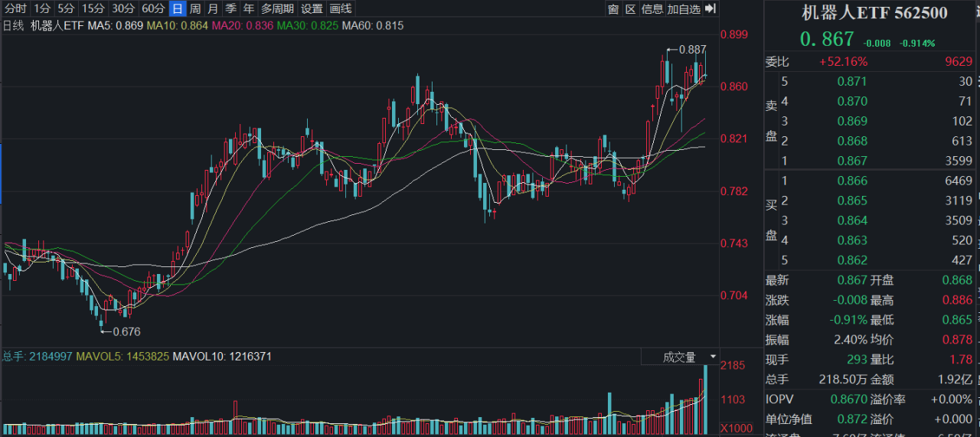
Task: Open the 成交量 indicator dropdown
Action: (x=680, y=357)
